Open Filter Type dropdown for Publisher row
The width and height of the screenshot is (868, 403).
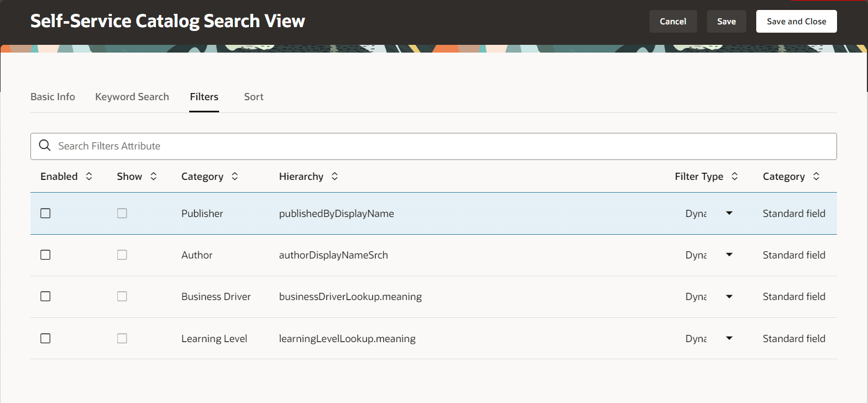point(729,213)
